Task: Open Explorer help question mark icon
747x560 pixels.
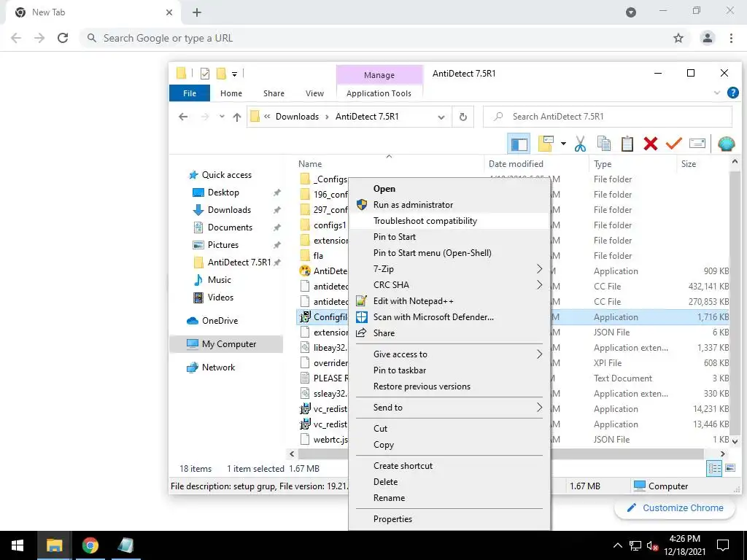Action: (x=732, y=93)
